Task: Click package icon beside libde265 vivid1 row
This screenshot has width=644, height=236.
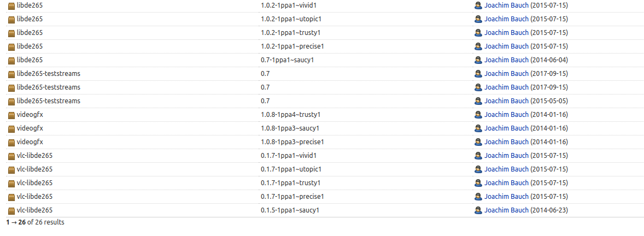Action: point(11,6)
